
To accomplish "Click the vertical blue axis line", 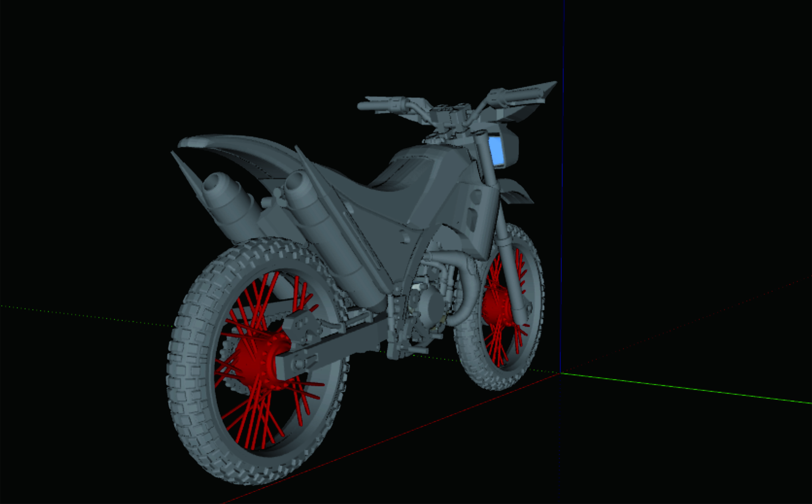I will coord(562,187).
